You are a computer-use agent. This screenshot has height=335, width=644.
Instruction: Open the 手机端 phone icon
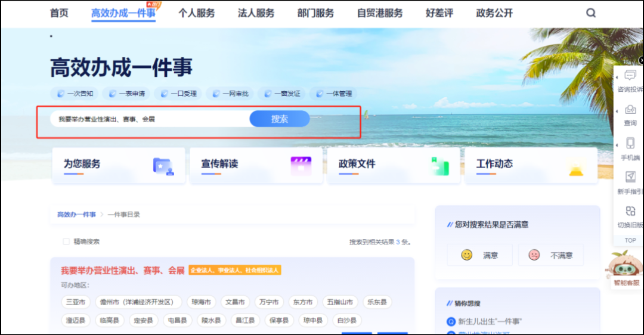coord(630,143)
